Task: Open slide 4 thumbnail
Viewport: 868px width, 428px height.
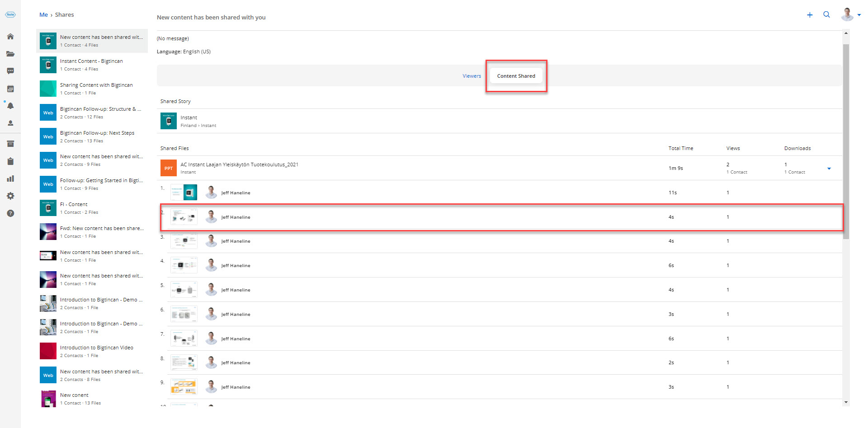Action: click(x=184, y=265)
